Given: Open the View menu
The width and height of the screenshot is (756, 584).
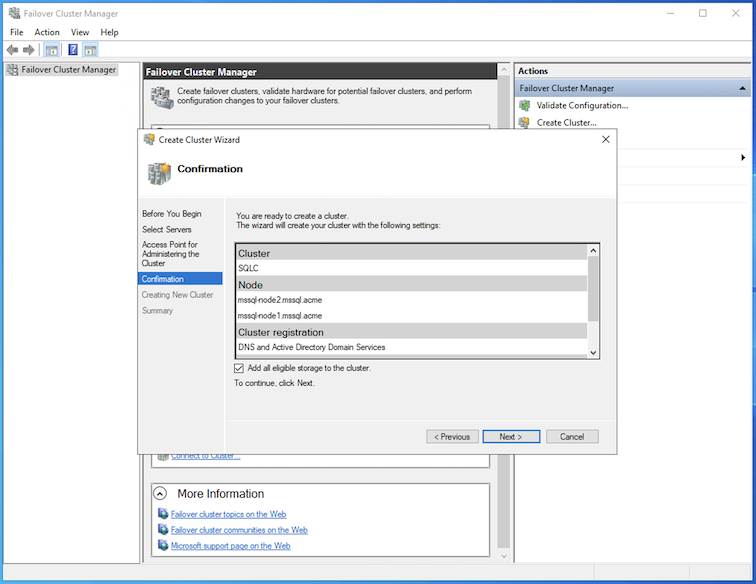Looking at the screenshot, I should (80, 32).
